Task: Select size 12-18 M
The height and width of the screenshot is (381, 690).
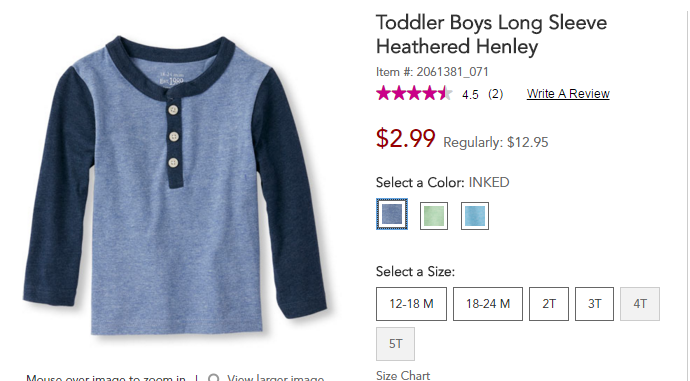Action: [411, 304]
